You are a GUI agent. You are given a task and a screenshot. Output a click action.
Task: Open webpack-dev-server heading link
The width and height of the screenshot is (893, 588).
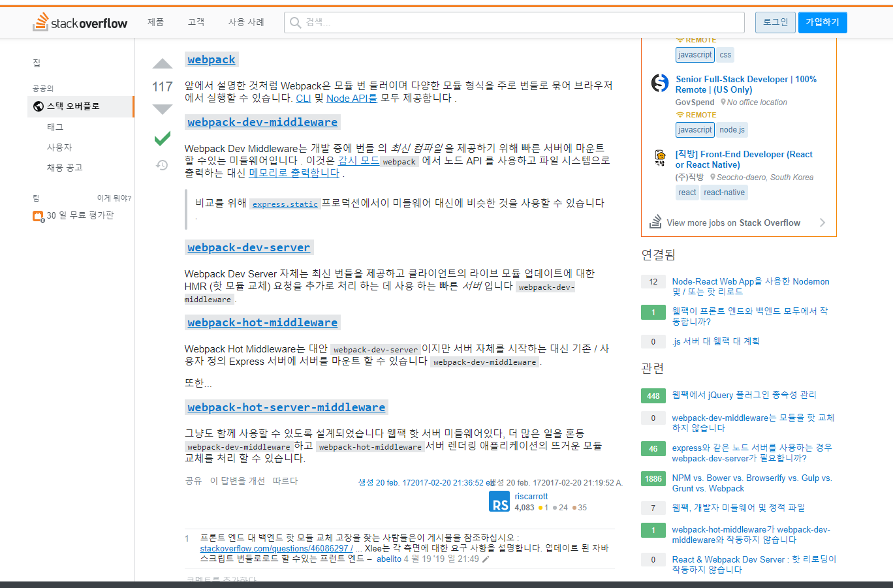pos(249,247)
